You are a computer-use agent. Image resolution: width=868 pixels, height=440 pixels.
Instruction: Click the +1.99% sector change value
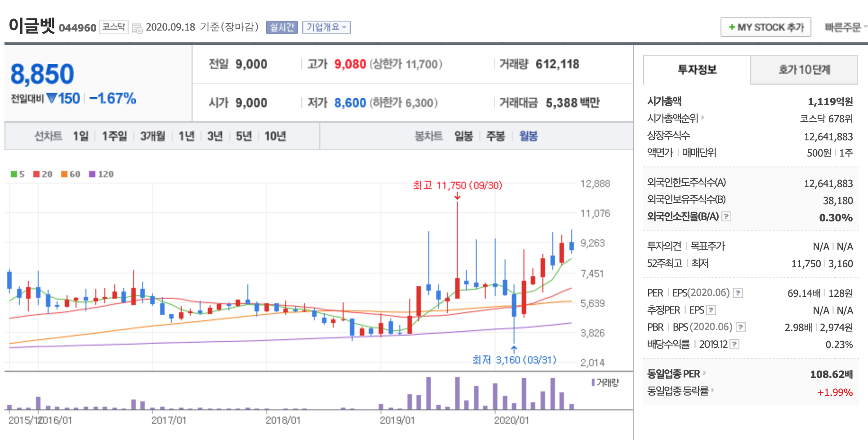pyautogui.click(x=835, y=392)
